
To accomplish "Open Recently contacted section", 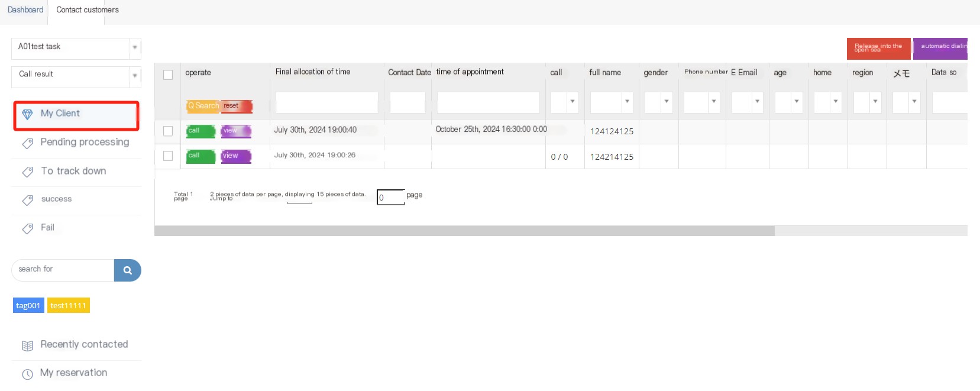I will pos(76,345).
